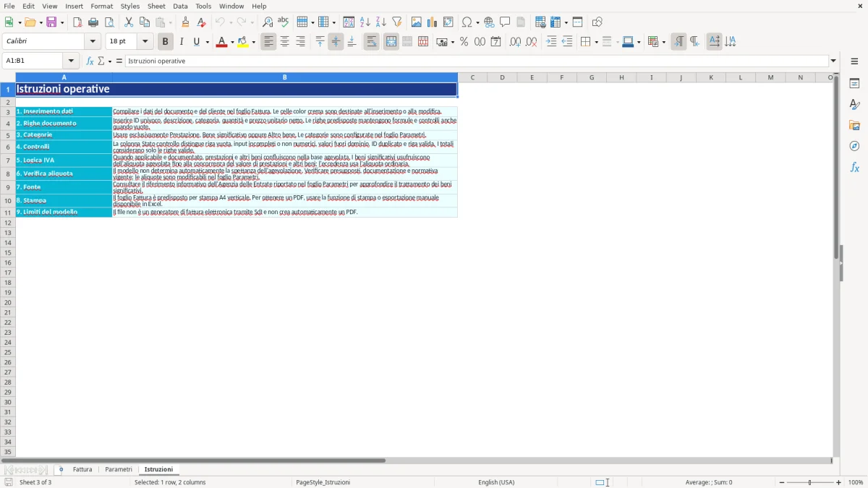Insert a chart
The image size is (868, 488).
(x=433, y=22)
